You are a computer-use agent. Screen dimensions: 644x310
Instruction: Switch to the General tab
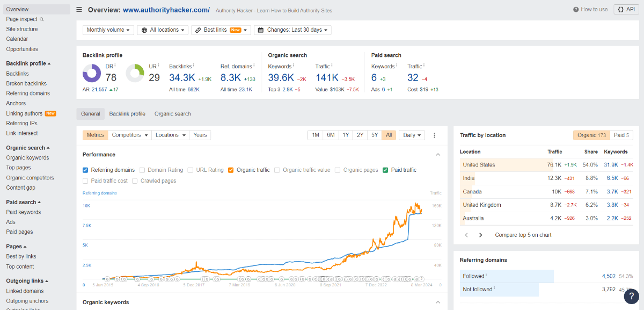click(91, 114)
